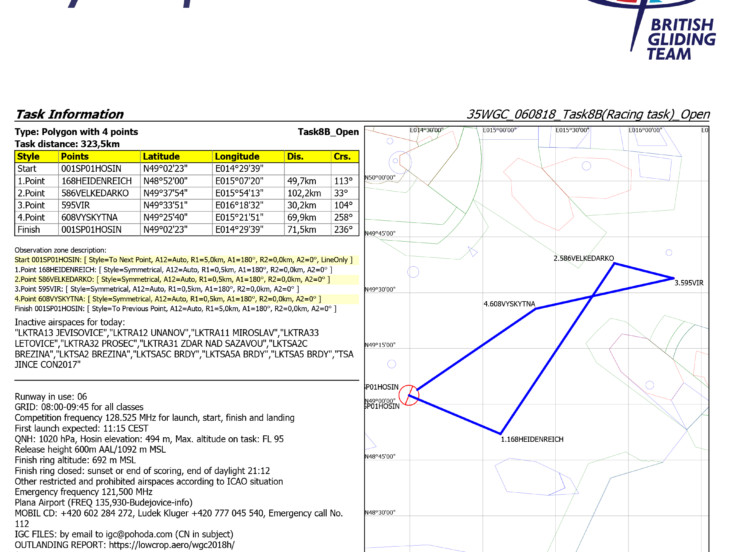730x552 pixels.
Task: Click the red start circle on the map
Action: click(407, 395)
